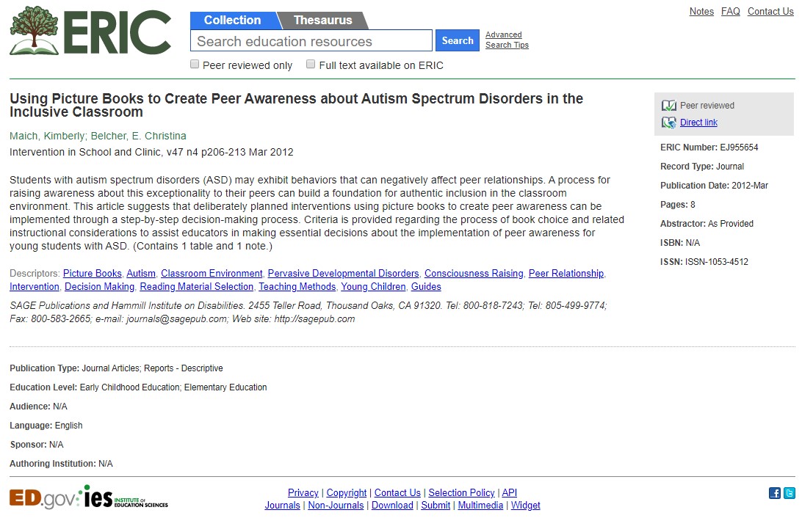Check Full text available on ERIC
The image size is (802, 532).
click(311, 64)
